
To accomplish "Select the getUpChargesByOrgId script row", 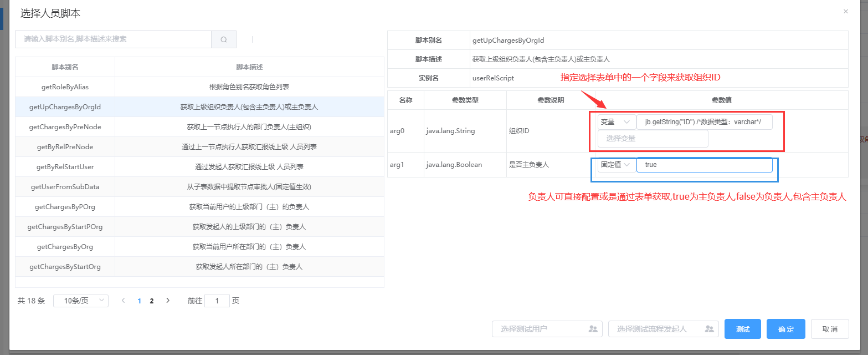I will click(199, 107).
